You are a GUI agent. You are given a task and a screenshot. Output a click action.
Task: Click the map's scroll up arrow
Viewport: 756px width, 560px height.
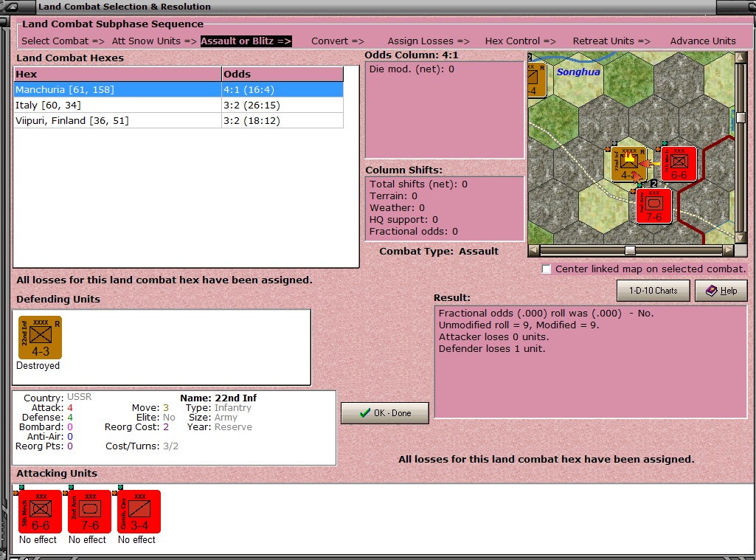tap(741, 58)
